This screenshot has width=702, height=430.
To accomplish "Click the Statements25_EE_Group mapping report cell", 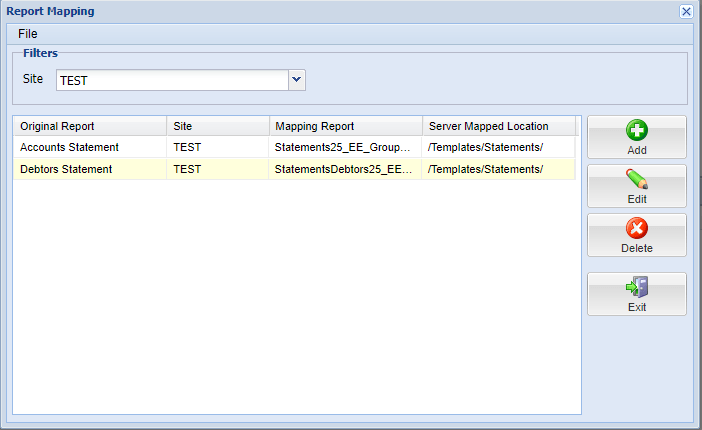I will (345, 147).
